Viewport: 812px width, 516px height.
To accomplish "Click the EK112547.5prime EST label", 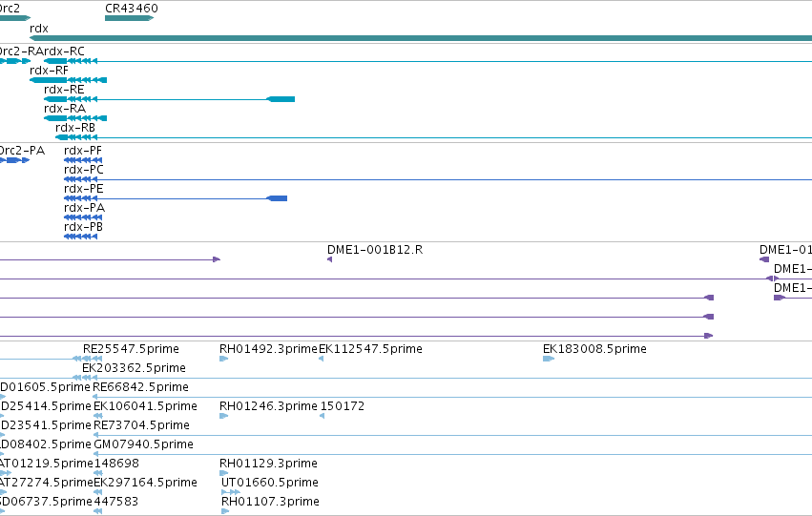I will [370, 349].
